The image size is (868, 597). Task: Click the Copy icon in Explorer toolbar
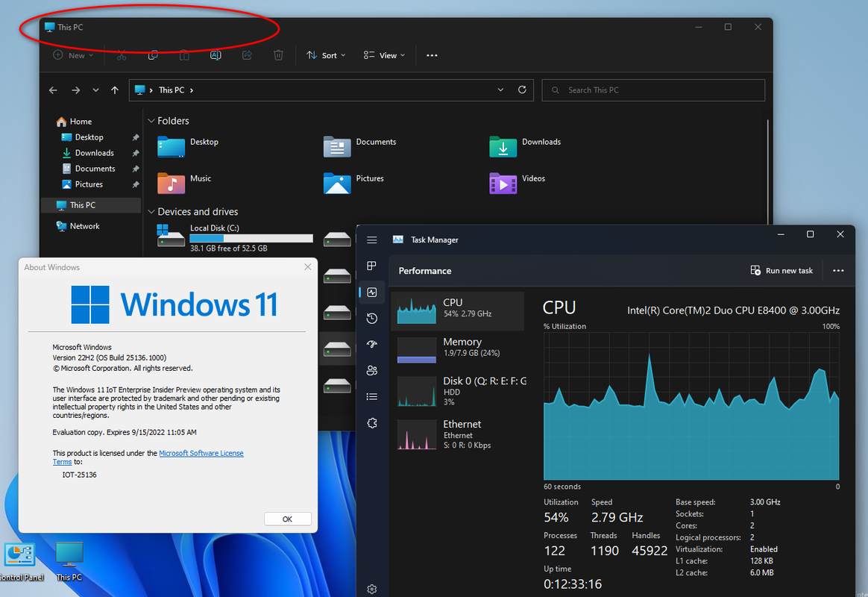click(153, 55)
